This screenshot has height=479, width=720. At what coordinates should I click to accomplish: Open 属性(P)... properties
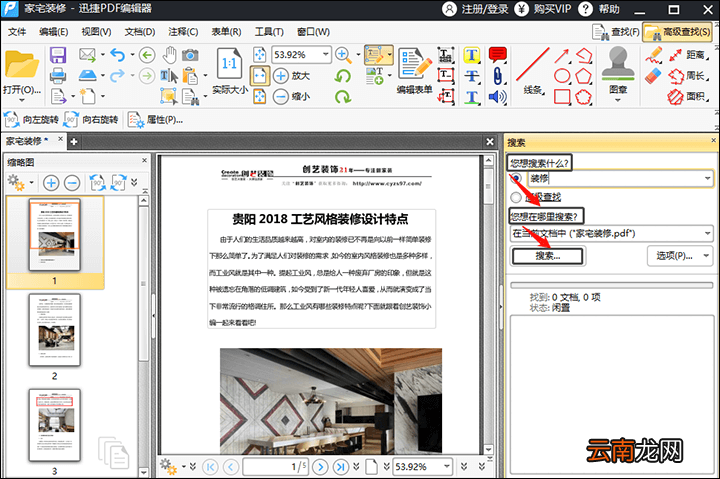click(x=156, y=120)
